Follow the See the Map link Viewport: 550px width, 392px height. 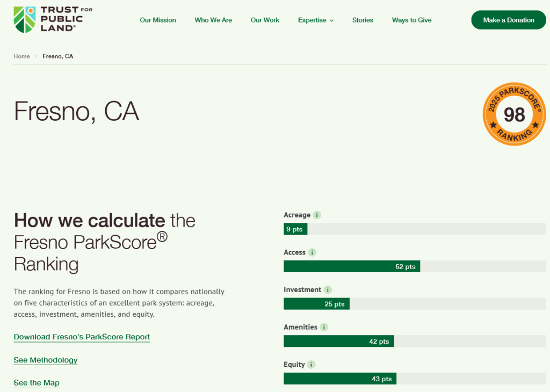pos(37,383)
